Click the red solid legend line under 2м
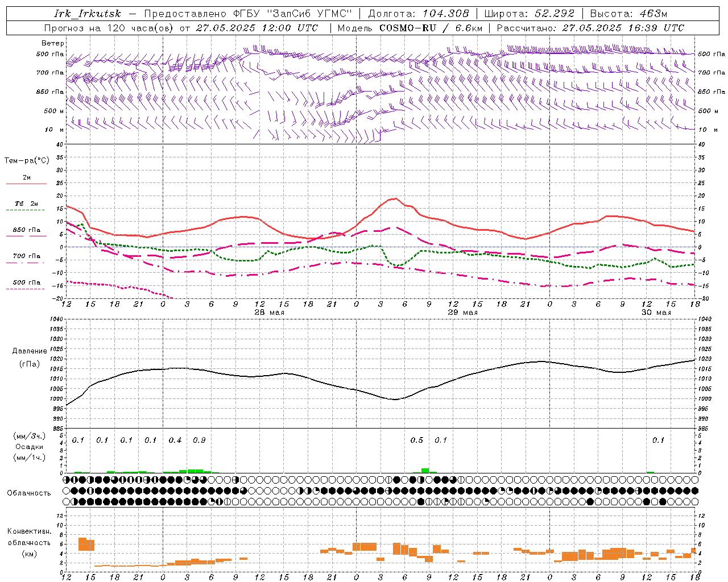 coord(26,184)
